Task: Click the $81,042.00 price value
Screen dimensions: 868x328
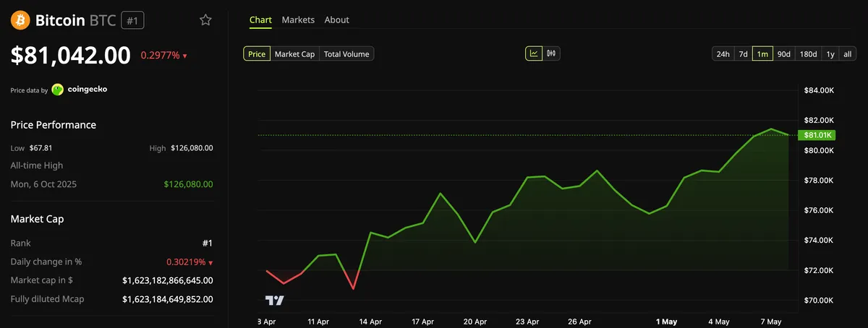Action: pos(71,55)
